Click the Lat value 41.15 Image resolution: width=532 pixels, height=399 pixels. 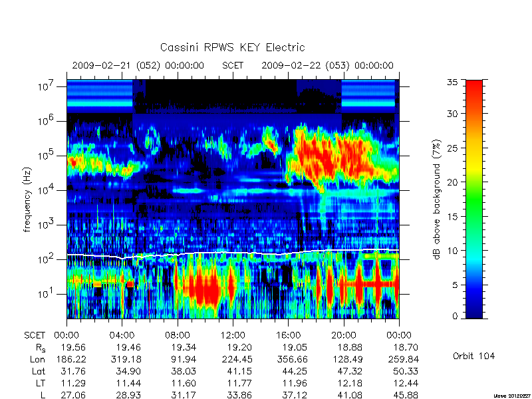[x=239, y=371]
